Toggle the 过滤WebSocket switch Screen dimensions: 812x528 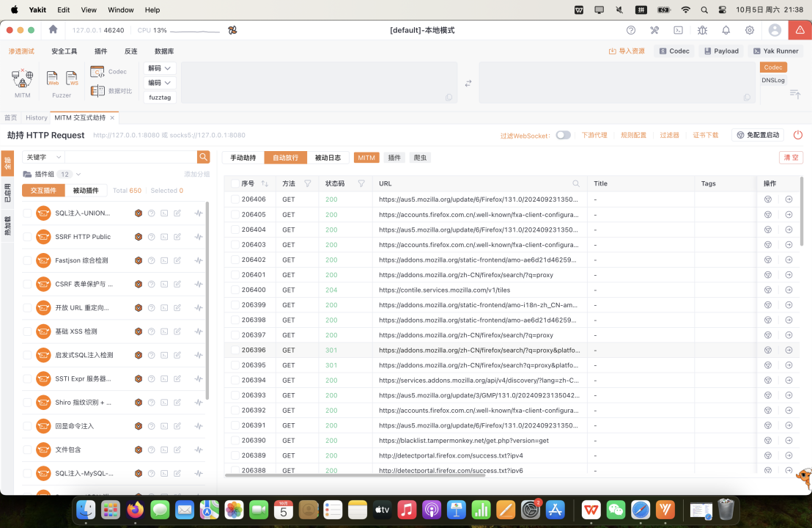pos(563,135)
